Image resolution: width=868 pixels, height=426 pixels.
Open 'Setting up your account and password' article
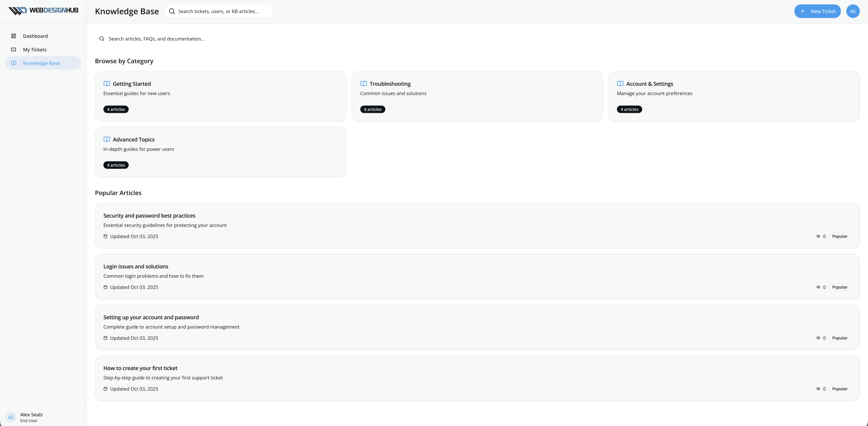(x=151, y=317)
